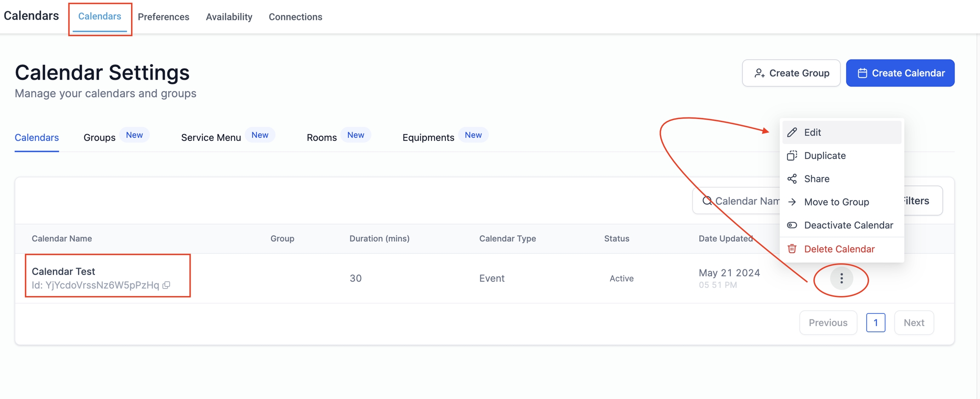The image size is (980, 399).
Task: Switch to the Rooms sub-tab
Action: click(x=322, y=137)
